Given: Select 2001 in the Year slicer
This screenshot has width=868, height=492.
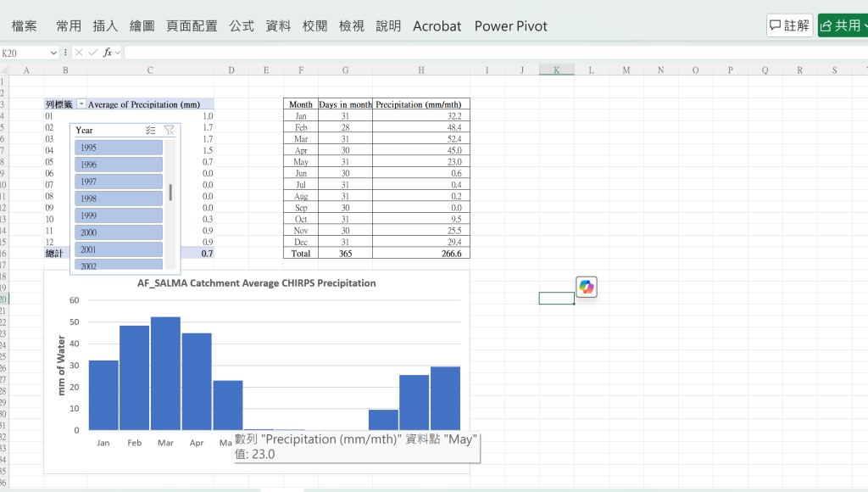Looking at the screenshot, I should pos(119,249).
